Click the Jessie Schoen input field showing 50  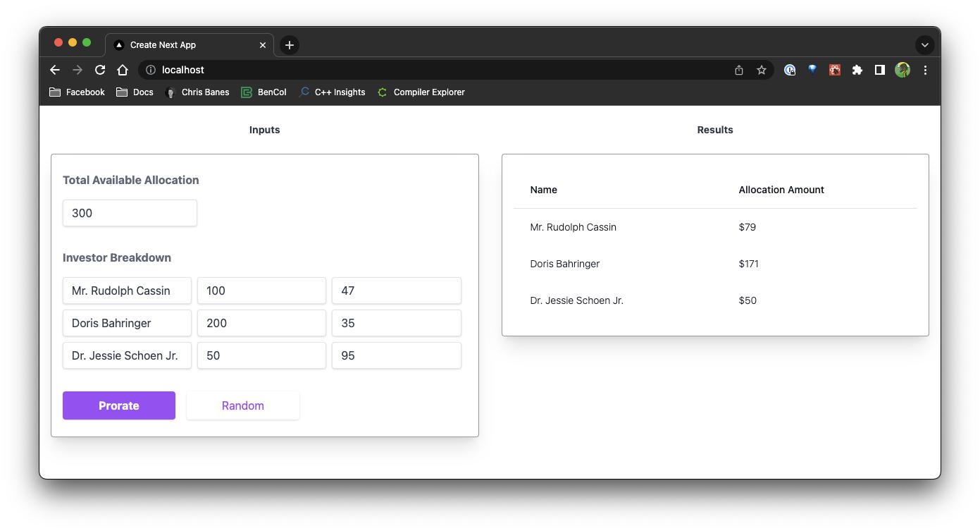[261, 355]
